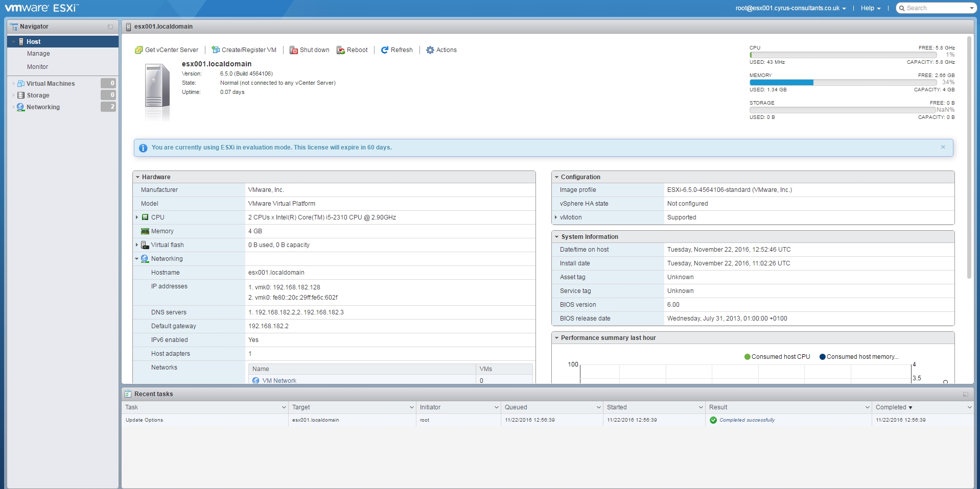Click the host document icon in title bar
980x489 pixels.
[x=129, y=27]
